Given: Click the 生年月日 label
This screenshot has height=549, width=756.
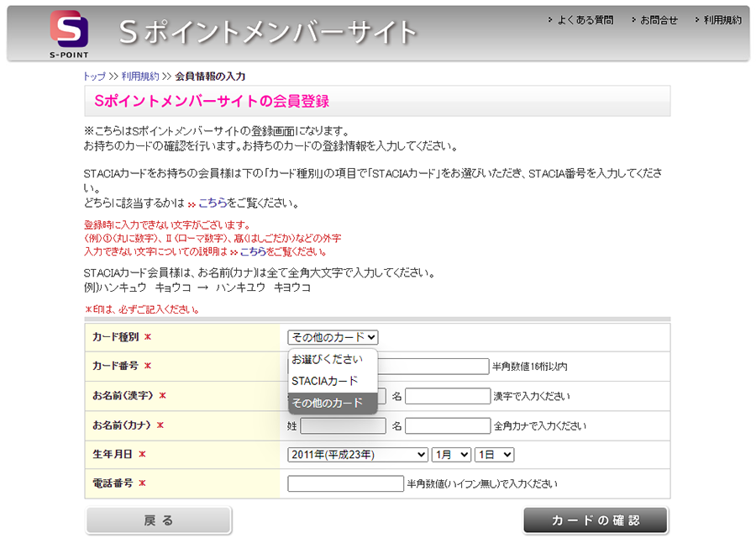Looking at the screenshot, I should [113, 454].
